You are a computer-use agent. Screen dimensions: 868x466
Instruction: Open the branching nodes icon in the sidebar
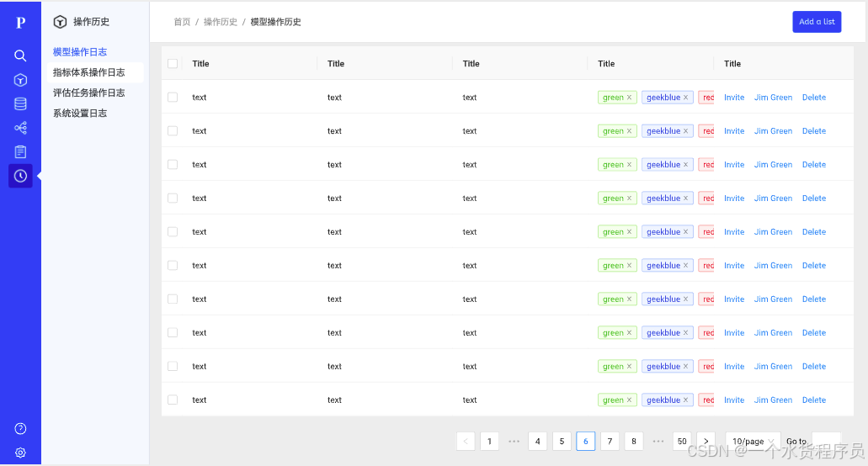20,128
